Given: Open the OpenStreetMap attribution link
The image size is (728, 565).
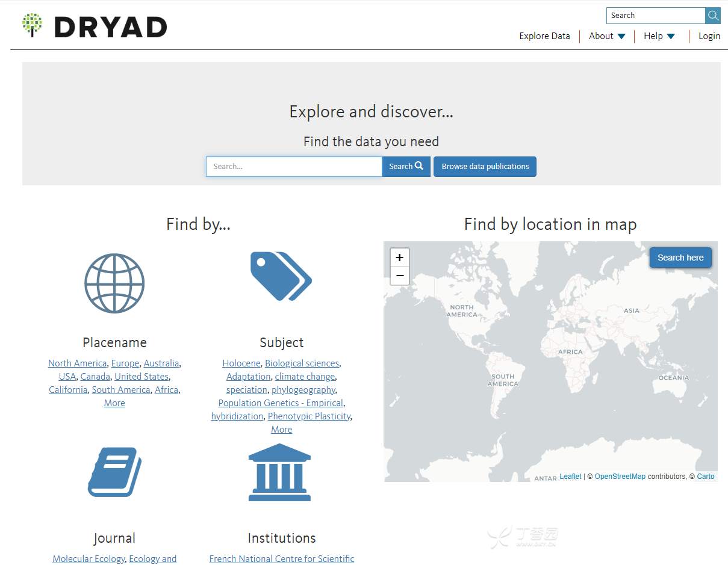Looking at the screenshot, I should 620,477.
